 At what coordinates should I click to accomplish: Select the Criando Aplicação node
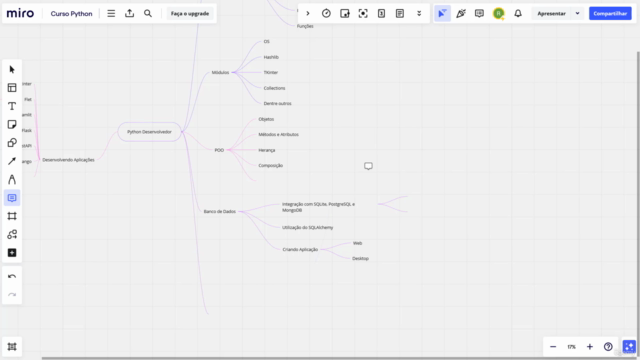click(x=300, y=249)
